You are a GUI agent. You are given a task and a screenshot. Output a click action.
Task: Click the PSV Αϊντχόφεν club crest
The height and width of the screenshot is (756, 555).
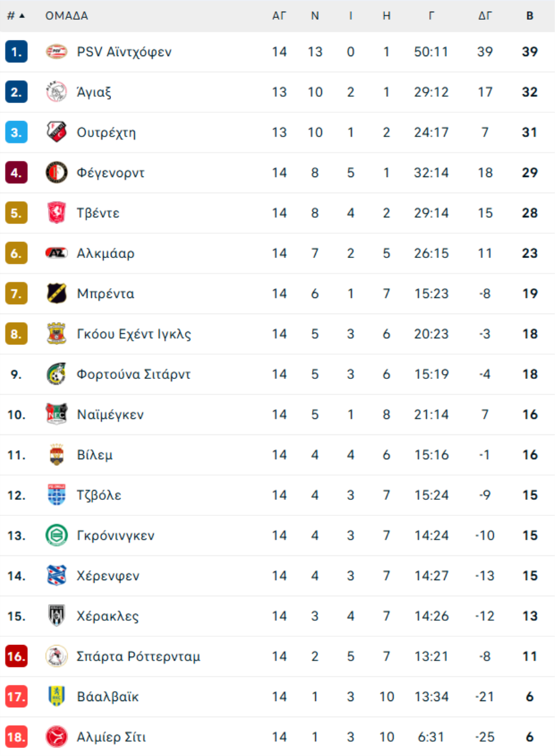click(x=57, y=52)
